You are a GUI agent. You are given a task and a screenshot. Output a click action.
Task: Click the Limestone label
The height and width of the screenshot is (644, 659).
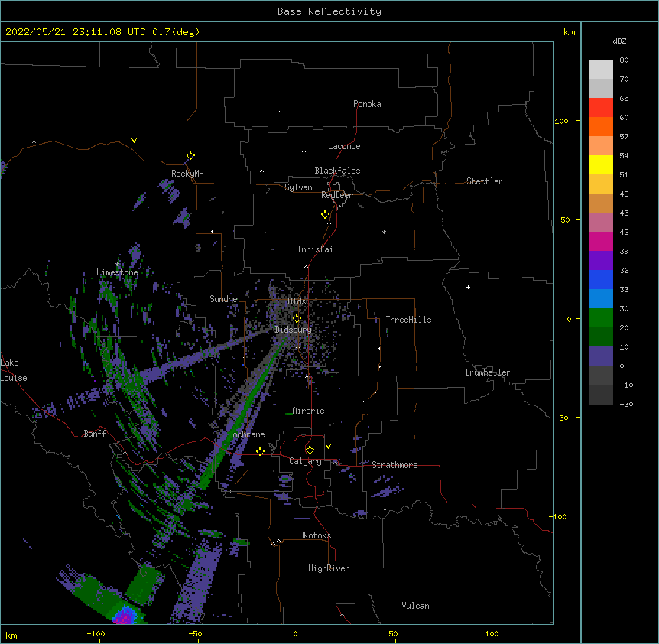117,272
